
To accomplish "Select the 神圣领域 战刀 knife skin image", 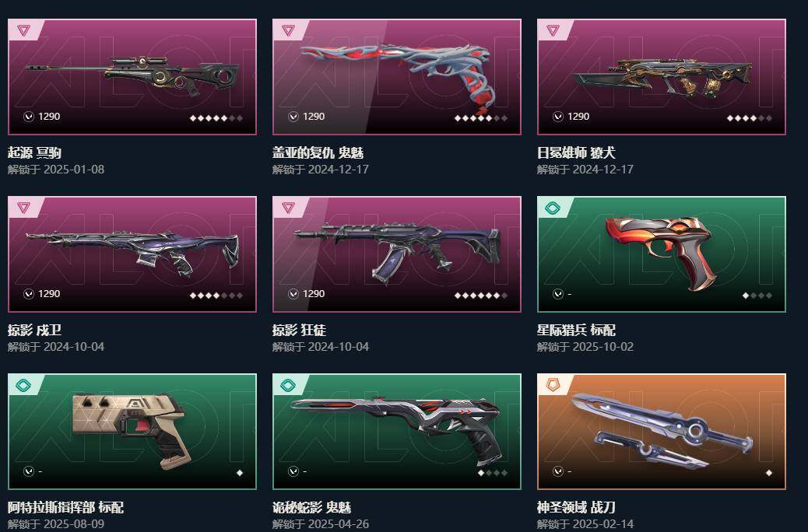I will click(662, 431).
